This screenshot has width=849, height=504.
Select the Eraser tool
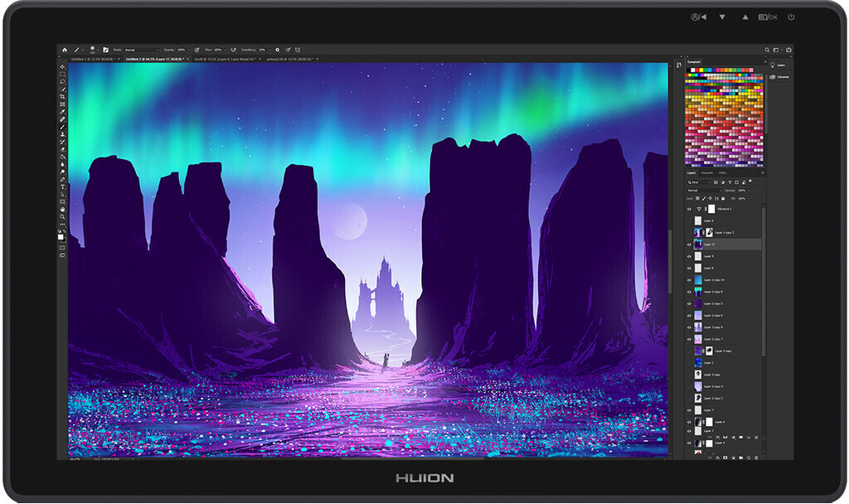coord(62,149)
